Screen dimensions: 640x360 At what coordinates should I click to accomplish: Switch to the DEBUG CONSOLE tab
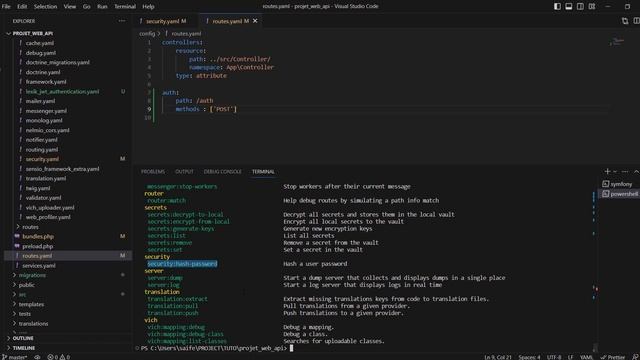click(x=222, y=172)
